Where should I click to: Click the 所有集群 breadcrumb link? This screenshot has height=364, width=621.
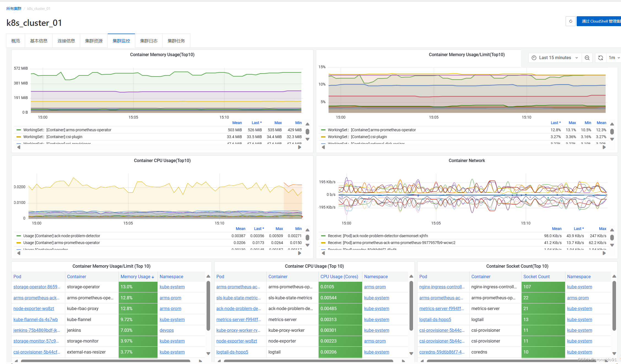14,9
